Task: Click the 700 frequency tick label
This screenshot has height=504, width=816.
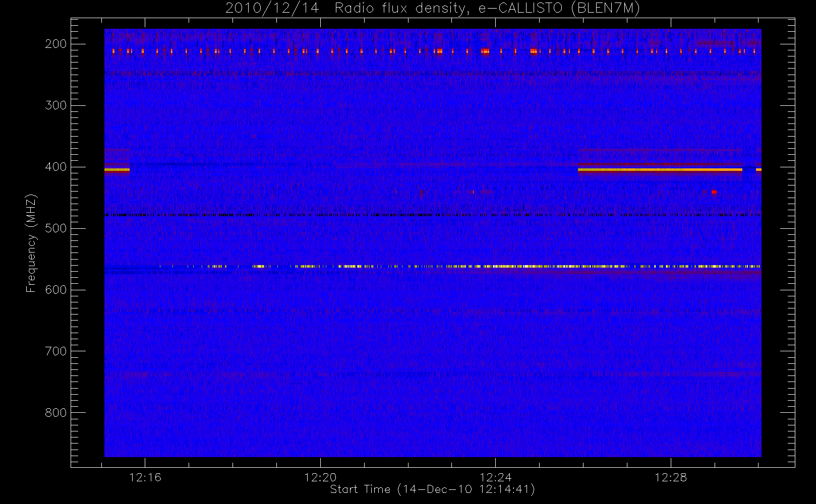Action: point(55,351)
